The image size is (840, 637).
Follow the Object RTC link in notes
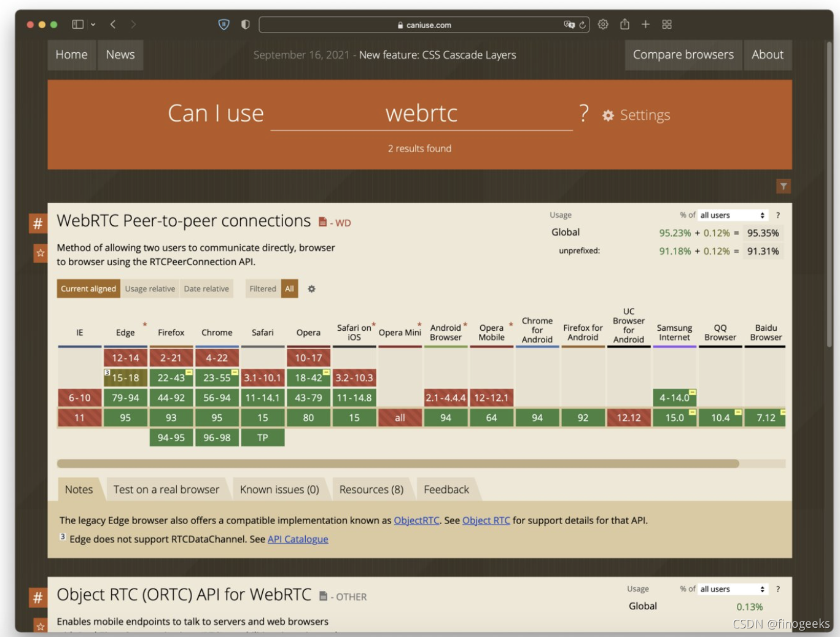[486, 520]
